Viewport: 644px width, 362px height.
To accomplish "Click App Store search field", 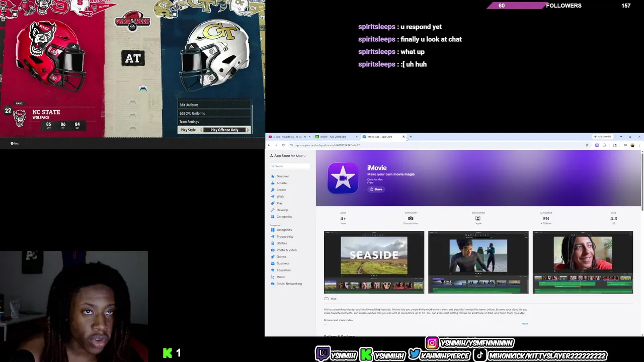I will tap(290, 166).
